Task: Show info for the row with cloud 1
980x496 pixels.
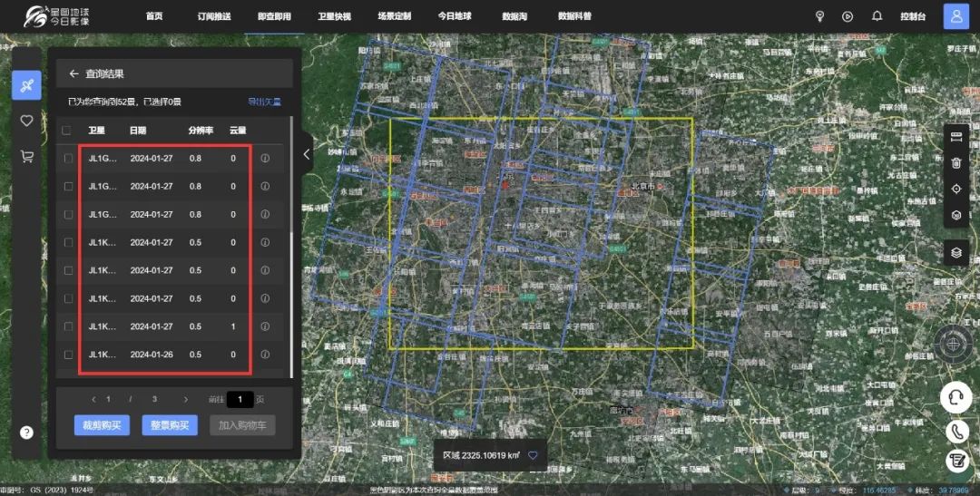Action: [x=265, y=326]
